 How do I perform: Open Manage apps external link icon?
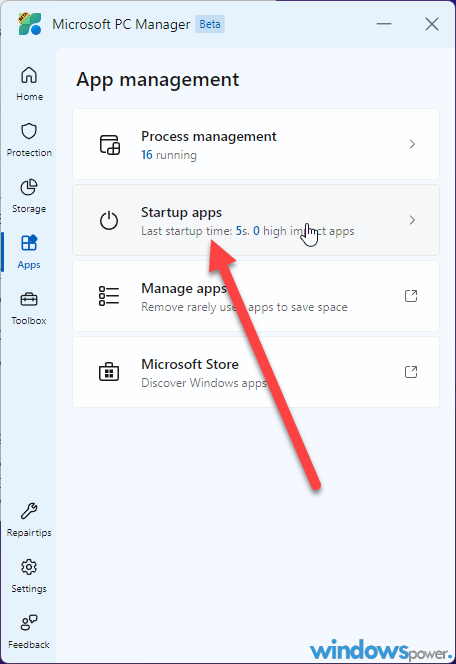tap(411, 296)
